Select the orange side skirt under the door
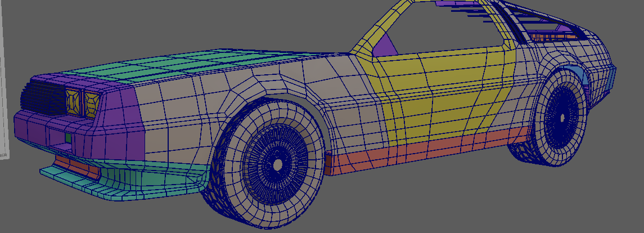The height and width of the screenshot is (233, 644). click(427, 151)
